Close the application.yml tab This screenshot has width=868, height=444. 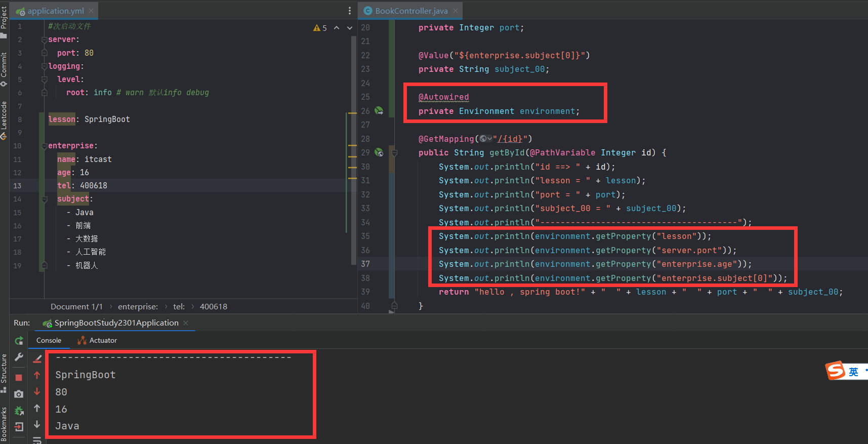pyautogui.click(x=91, y=11)
